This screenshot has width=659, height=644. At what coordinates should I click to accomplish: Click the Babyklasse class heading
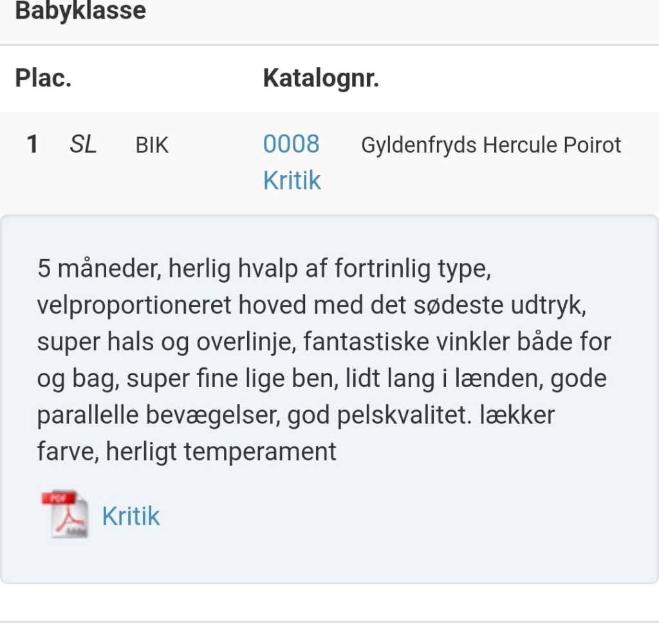[80, 11]
